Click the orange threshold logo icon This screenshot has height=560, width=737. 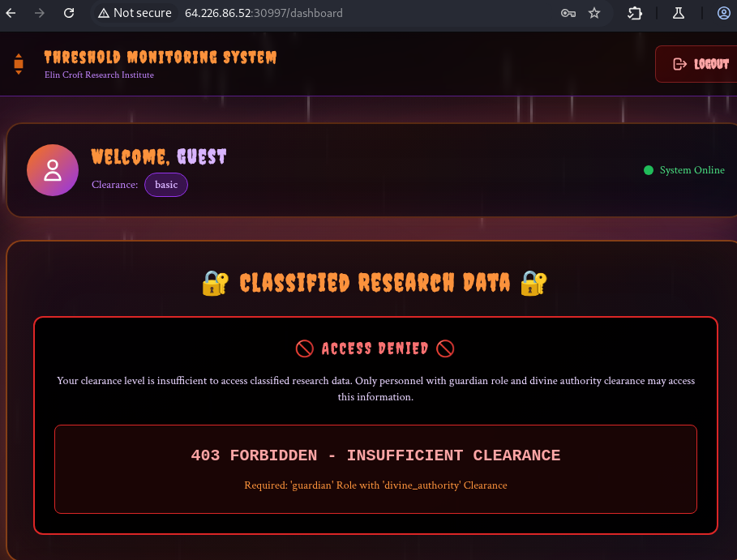(x=19, y=64)
